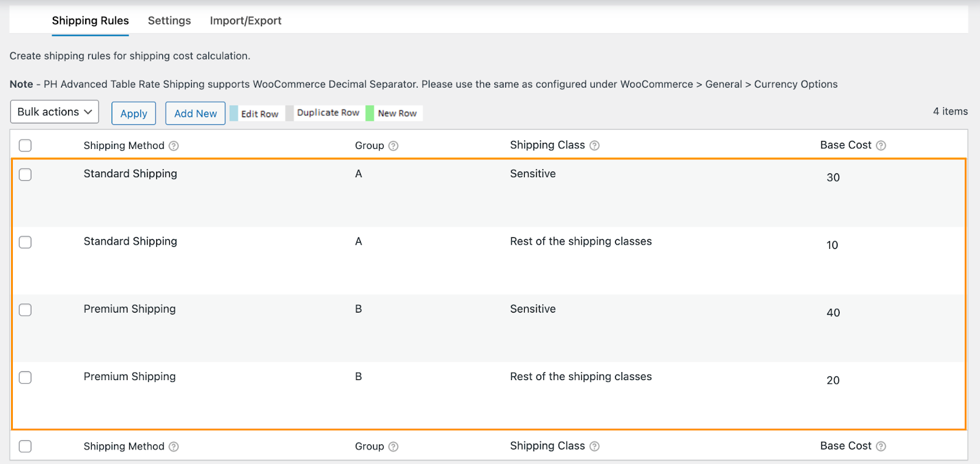Image resolution: width=980 pixels, height=464 pixels.
Task: Click help icon next to bottom Group footer
Action: click(393, 447)
